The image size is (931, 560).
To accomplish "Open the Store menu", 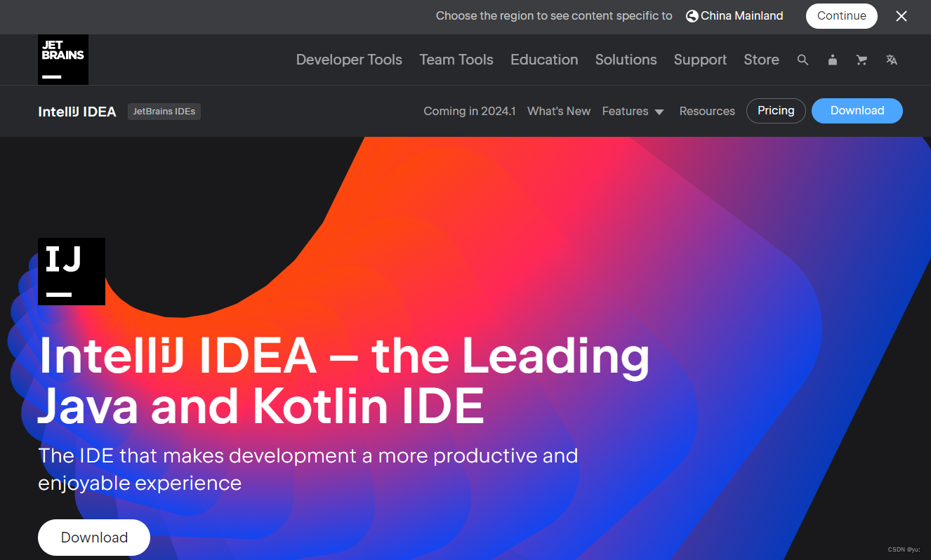I will pyautogui.click(x=761, y=60).
